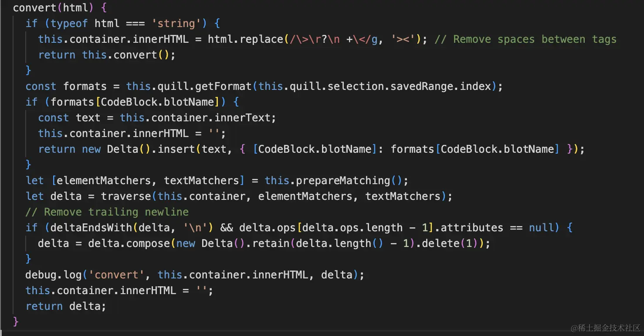Click the 'const formats' getFormat line
Screen dimensions: 644x336
264,86
